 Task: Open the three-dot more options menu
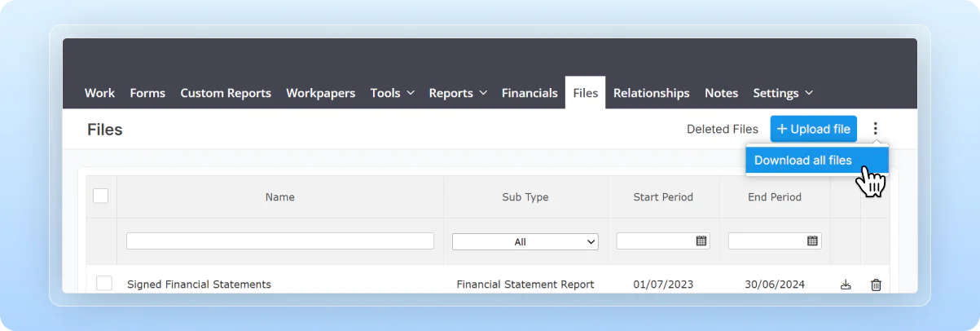[x=876, y=129]
